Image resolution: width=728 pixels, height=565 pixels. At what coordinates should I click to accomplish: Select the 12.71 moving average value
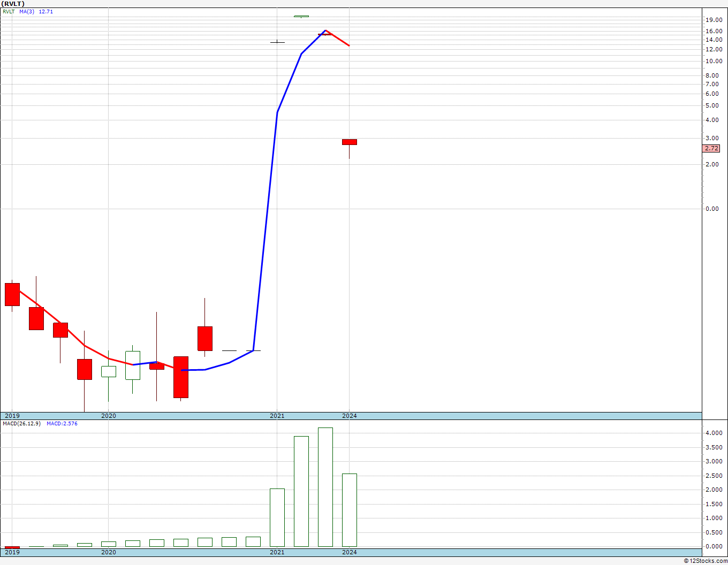pyautogui.click(x=46, y=11)
